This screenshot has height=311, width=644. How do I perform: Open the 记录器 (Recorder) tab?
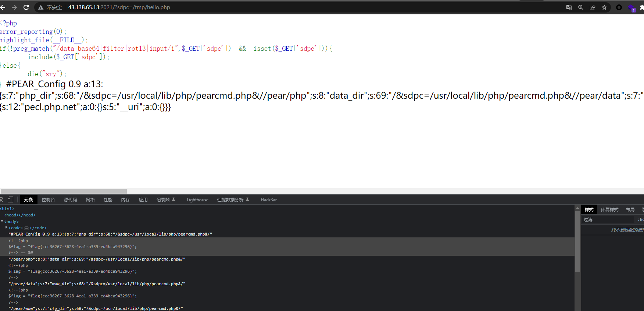[166, 199]
